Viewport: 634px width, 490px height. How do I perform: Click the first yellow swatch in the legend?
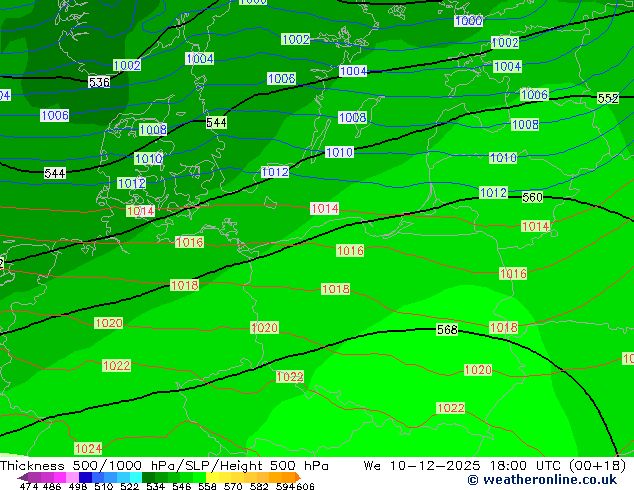212,477
